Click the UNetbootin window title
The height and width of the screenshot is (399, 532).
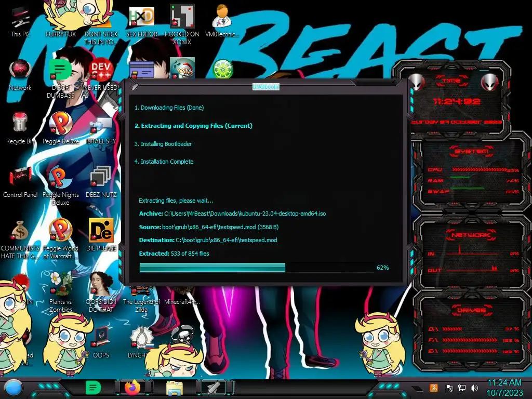tap(266, 87)
